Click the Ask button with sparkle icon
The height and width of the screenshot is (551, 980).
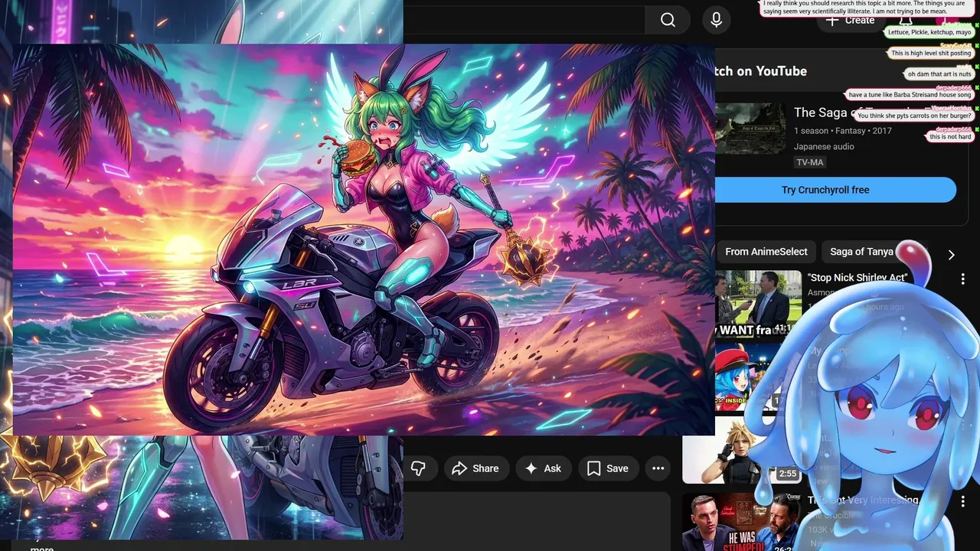pyautogui.click(x=543, y=468)
